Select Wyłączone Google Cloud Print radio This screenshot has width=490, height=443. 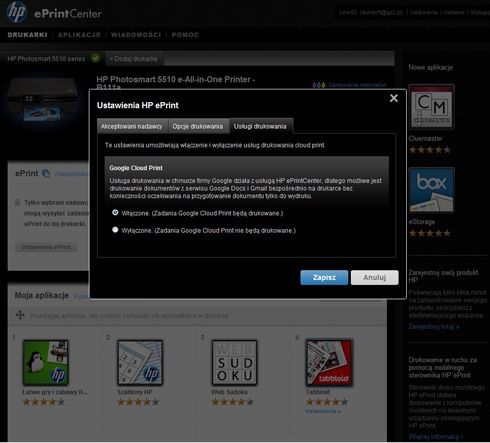tap(115, 230)
